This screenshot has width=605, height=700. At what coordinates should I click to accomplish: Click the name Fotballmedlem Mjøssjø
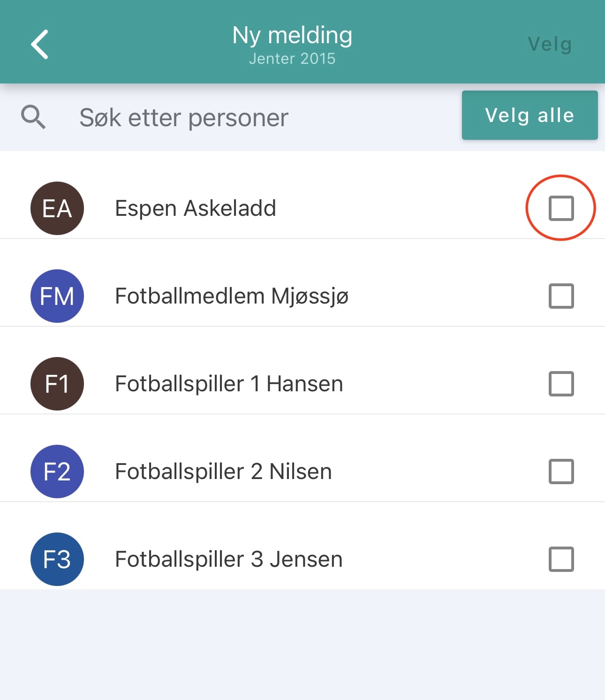tap(232, 296)
